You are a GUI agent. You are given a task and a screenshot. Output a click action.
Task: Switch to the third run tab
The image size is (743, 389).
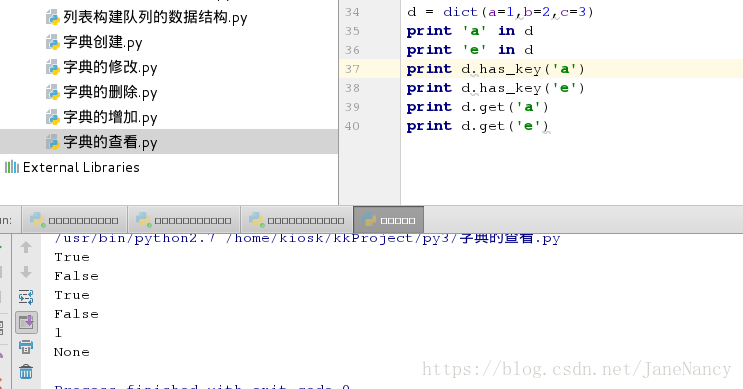tap(297, 220)
